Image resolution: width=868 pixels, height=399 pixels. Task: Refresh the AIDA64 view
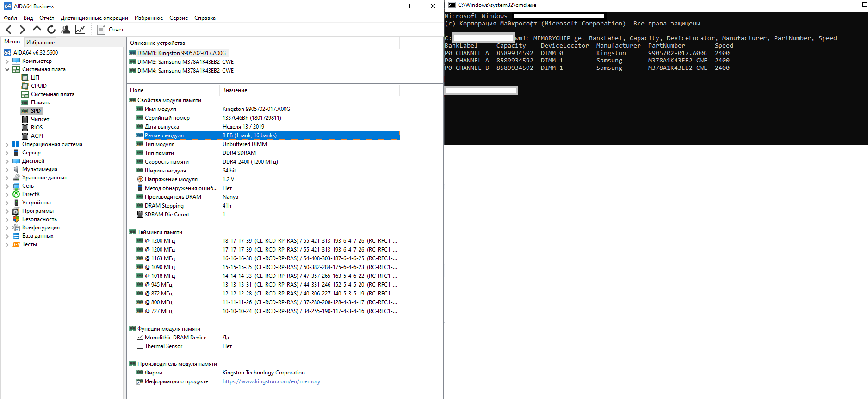tap(51, 30)
